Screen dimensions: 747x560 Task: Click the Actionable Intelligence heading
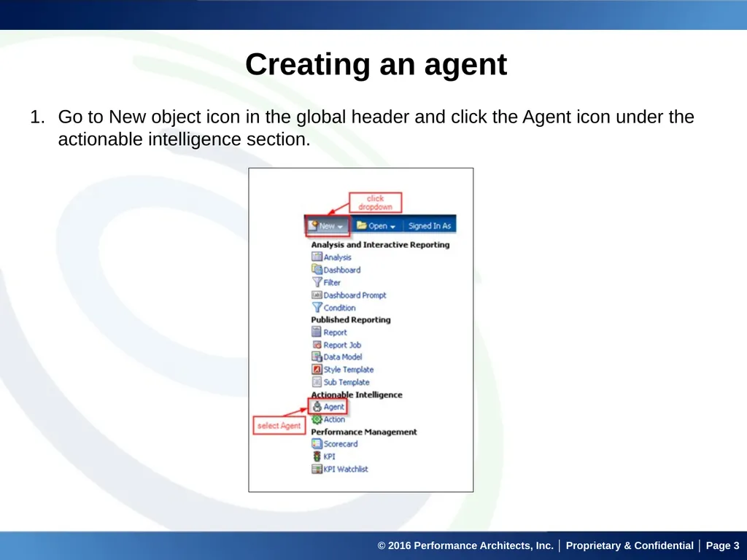357,394
